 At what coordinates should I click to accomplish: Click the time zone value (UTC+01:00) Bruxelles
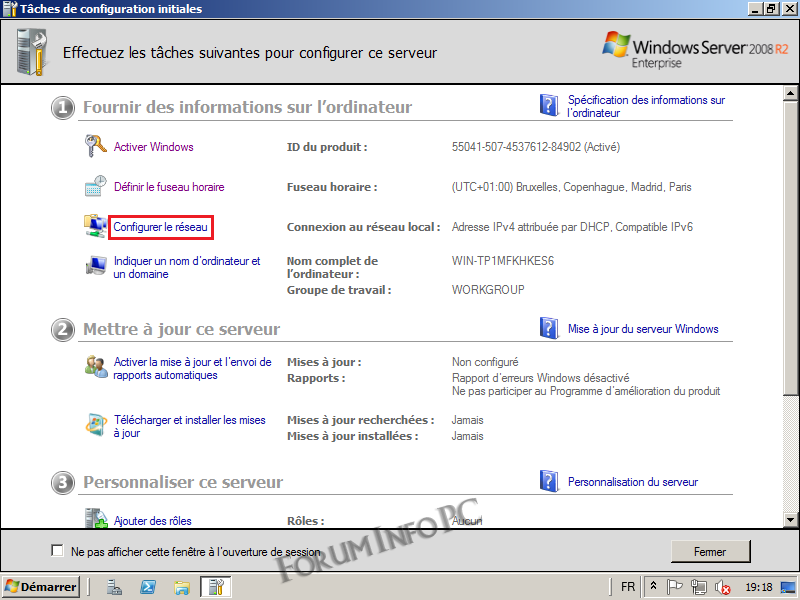coord(571,187)
